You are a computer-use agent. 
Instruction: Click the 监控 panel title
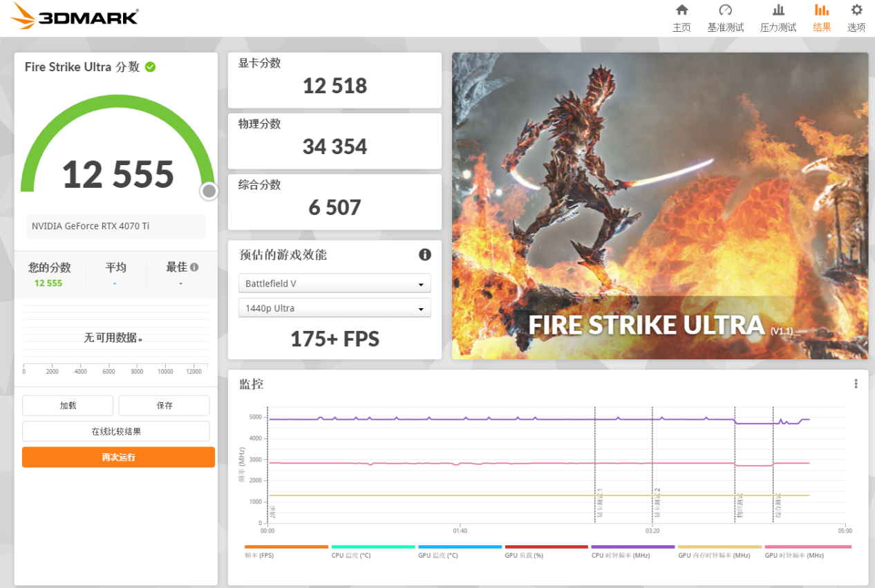coord(252,383)
